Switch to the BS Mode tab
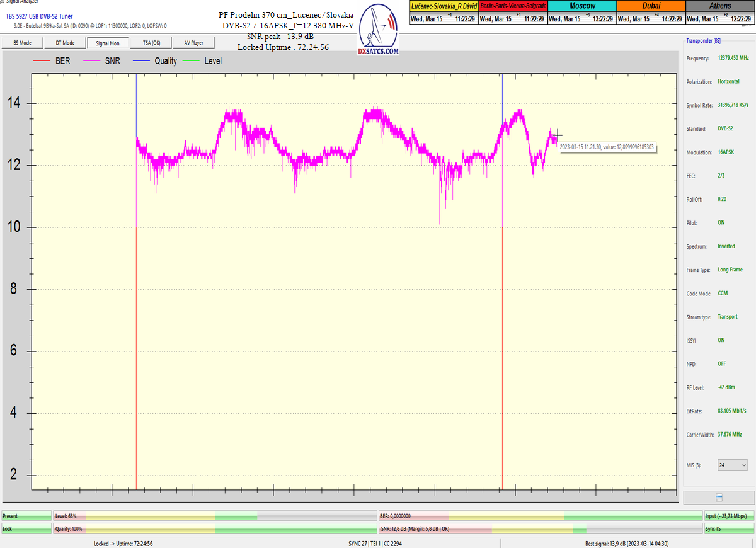756x548 pixels. click(23, 43)
